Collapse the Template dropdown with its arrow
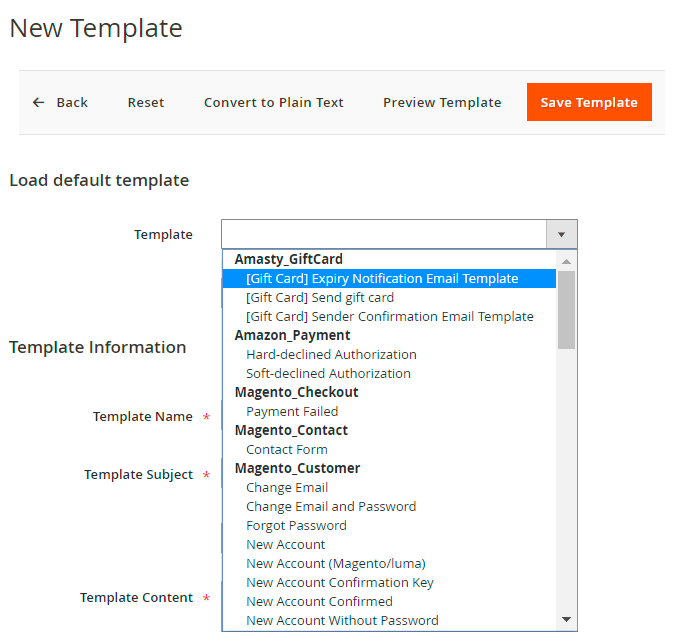 tap(561, 235)
